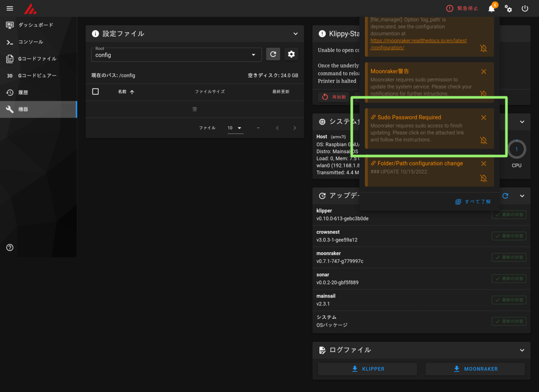Open file list settings gear
This screenshot has height=392, width=539.
pyautogui.click(x=292, y=54)
